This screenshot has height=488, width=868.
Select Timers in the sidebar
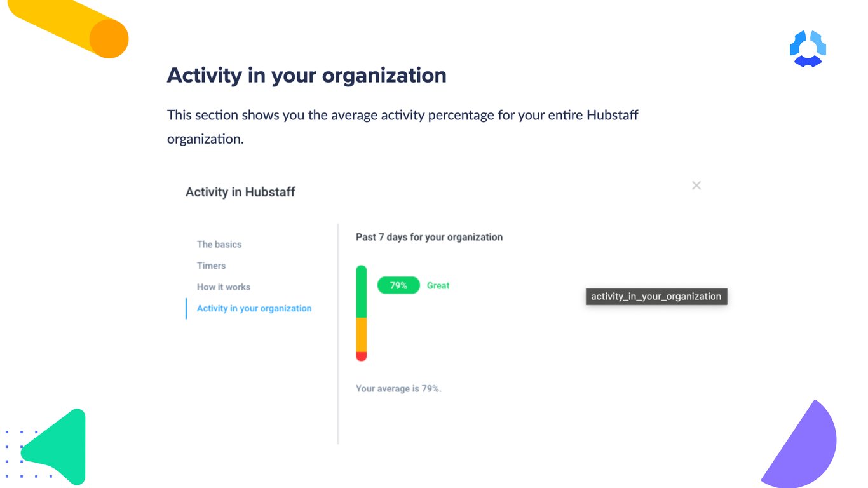211,266
